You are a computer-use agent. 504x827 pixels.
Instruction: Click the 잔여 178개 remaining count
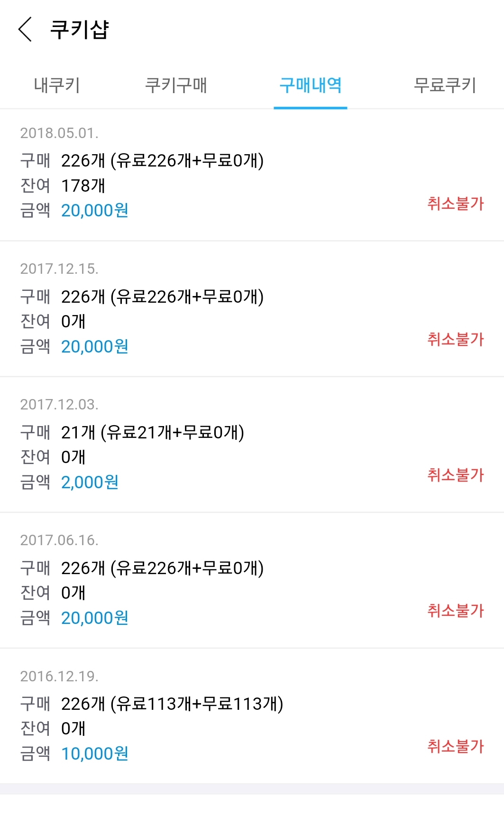tap(63, 186)
